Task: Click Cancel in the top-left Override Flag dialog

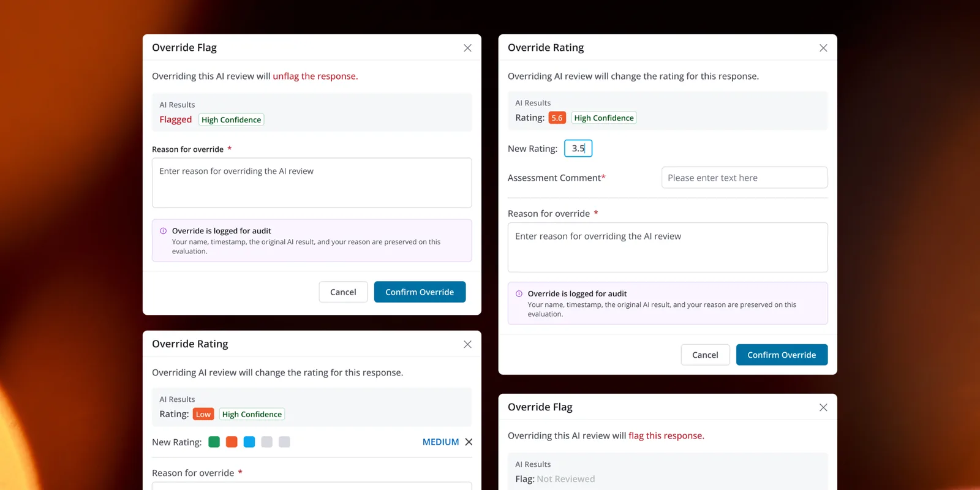Action: coord(343,292)
